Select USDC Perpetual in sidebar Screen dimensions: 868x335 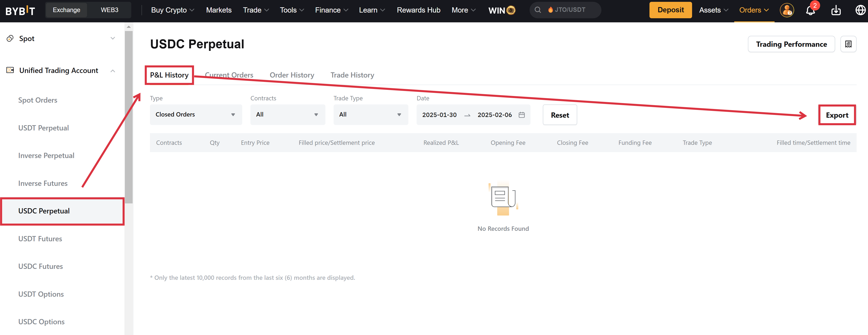(x=62, y=211)
